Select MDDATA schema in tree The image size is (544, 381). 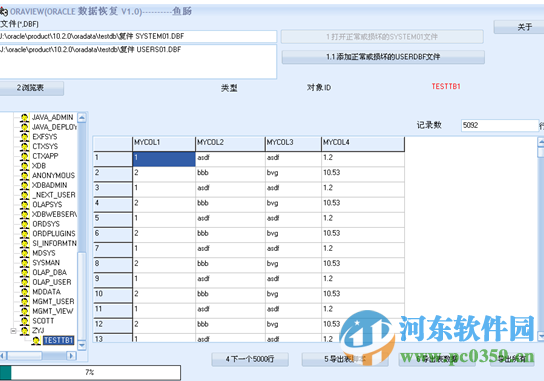(46, 292)
